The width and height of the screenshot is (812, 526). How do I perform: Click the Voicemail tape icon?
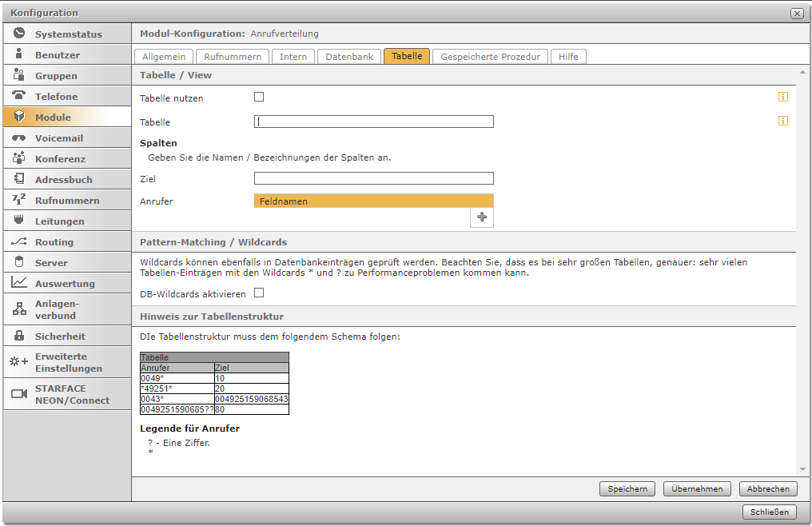[x=19, y=137]
